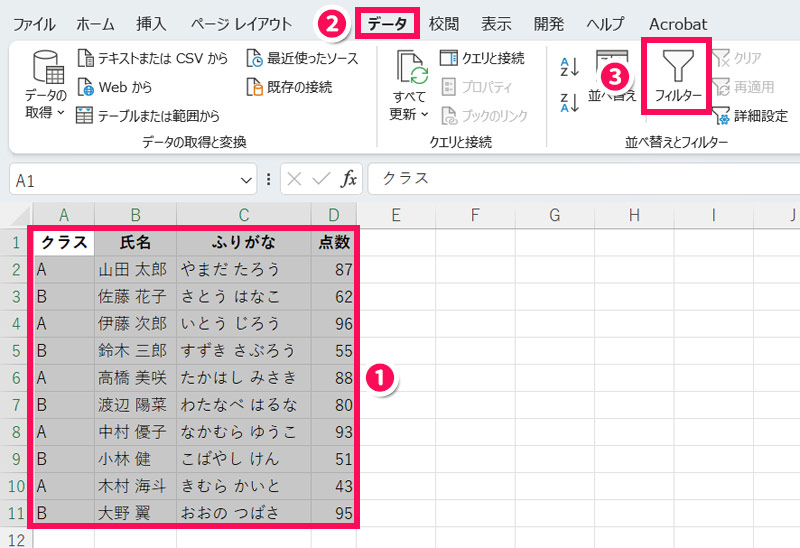Select column I header
The image size is (800, 548).
click(x=713, y=215)
